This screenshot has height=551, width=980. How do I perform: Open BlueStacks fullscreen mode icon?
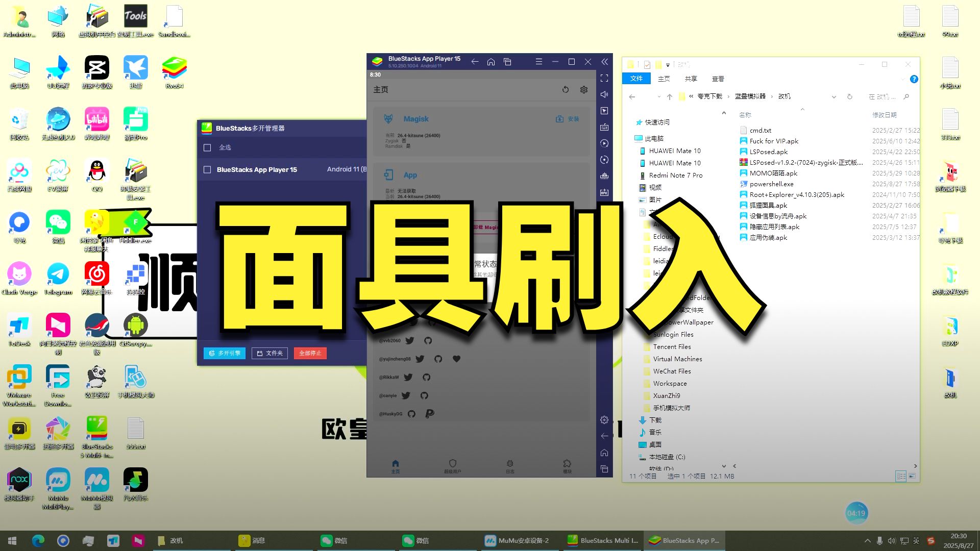tap(604, 79)
